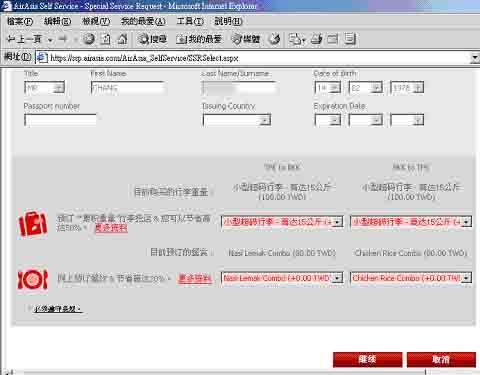The image size is (480, 375).
Task: Click the red 取消 cancel button
Action: [441, 359]
